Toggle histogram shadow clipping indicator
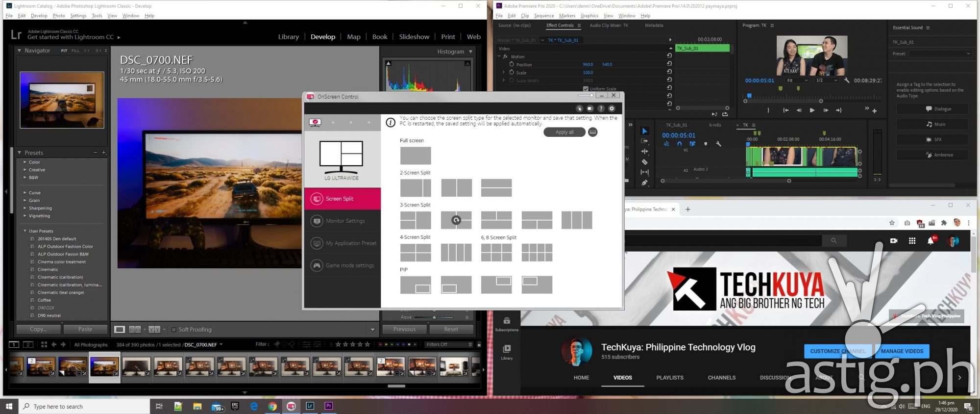This screenshot has width=980, height=414. click(389, 63)
